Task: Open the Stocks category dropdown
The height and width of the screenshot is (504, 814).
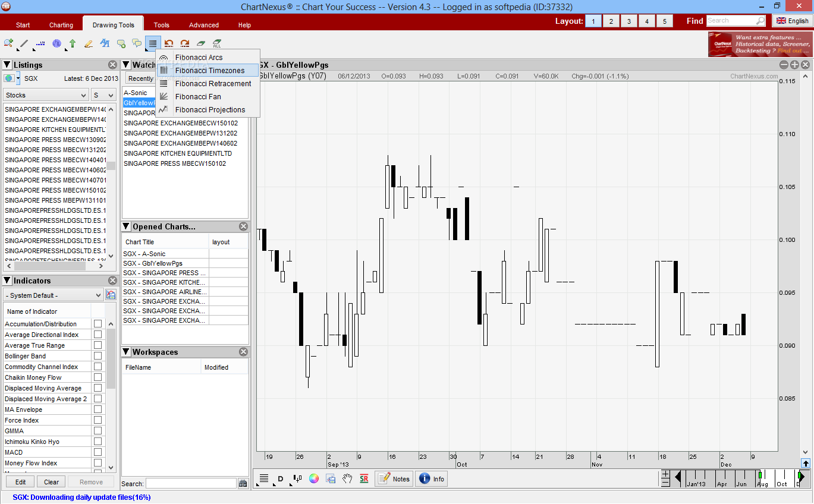Action: pyautogui.click(x=46, y=95)
